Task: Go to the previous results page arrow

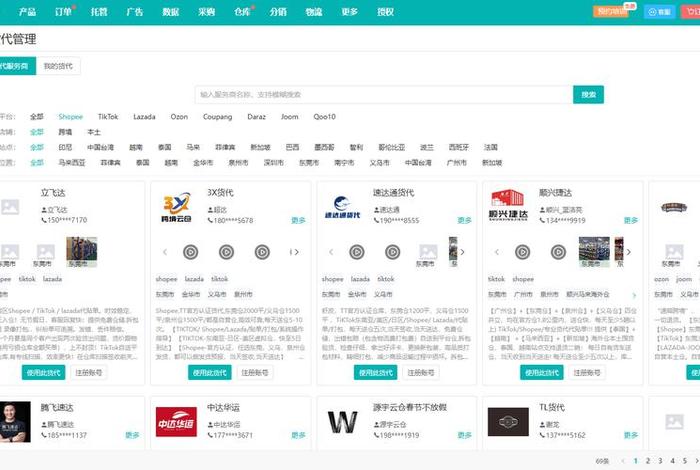Action: coord(623,461)
